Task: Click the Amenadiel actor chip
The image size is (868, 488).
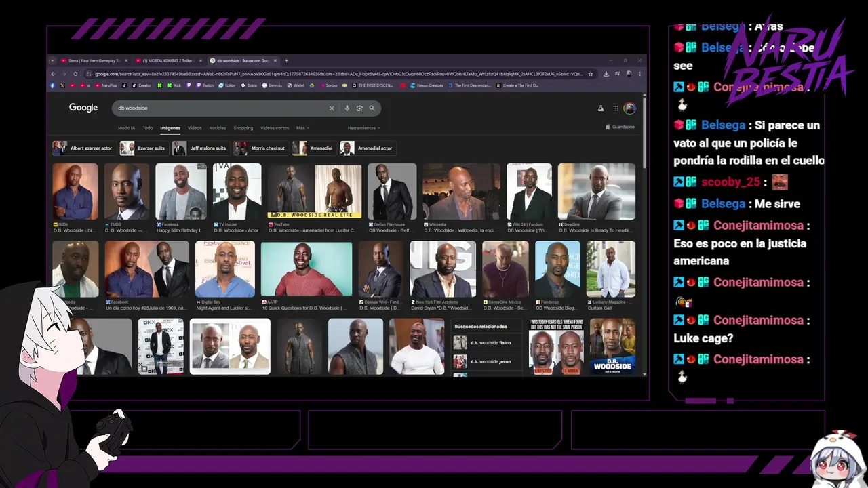Action: click(x=367, y=148)
